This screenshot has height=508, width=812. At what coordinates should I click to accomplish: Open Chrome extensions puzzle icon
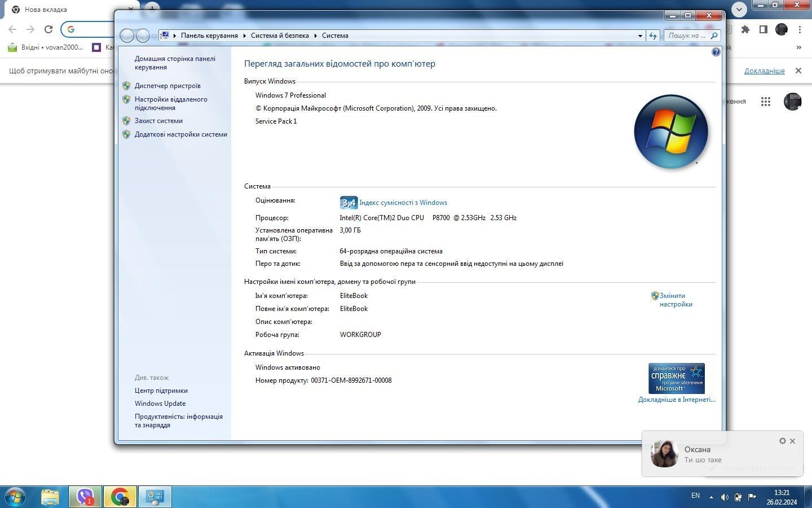[x=745, y=29]
